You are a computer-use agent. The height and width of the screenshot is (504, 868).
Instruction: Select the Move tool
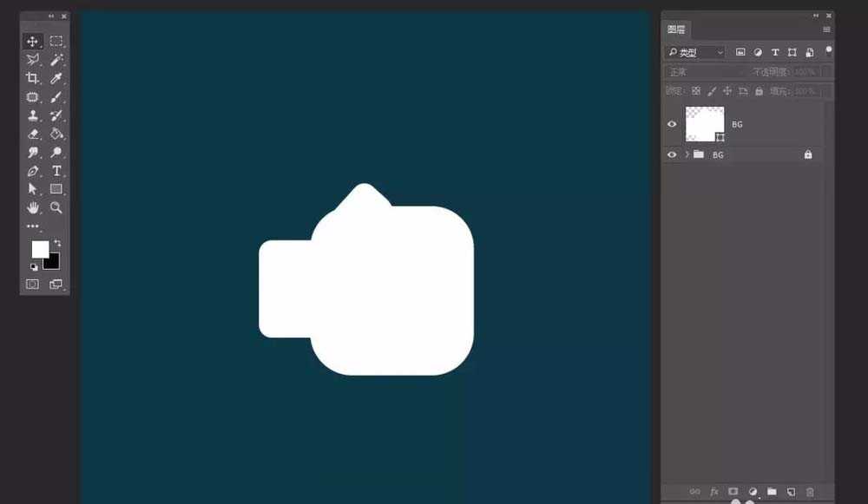click(x=32, y=42)
